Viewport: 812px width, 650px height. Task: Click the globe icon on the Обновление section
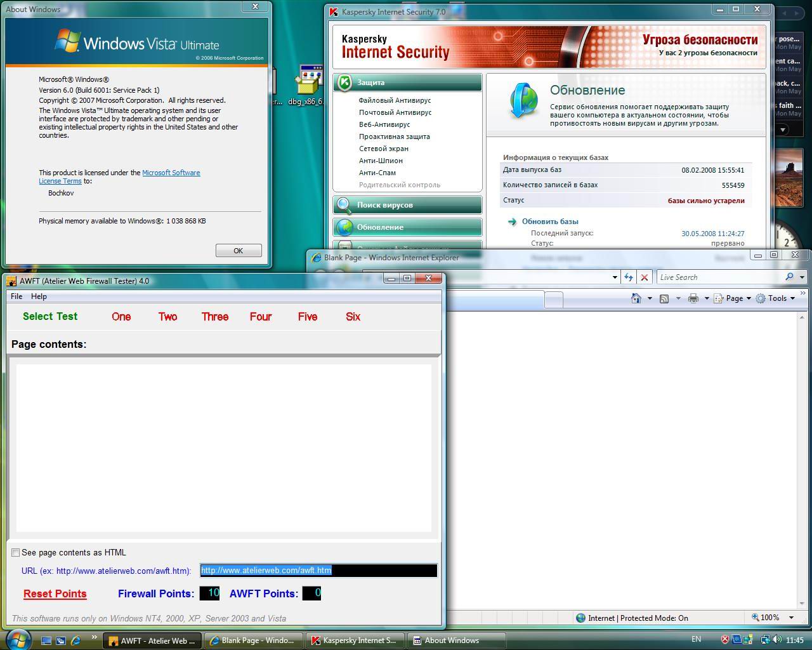(344, 227)
